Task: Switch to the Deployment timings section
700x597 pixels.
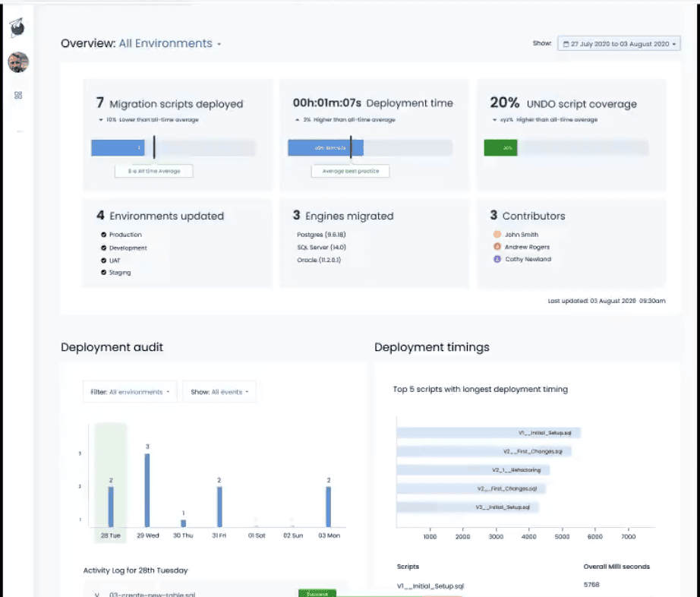Action: pyautogui.click(x=432, y=347)
